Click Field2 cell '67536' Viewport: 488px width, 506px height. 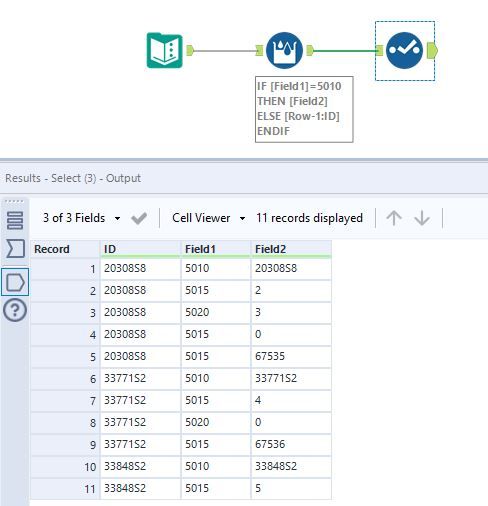tap(291, 445)
